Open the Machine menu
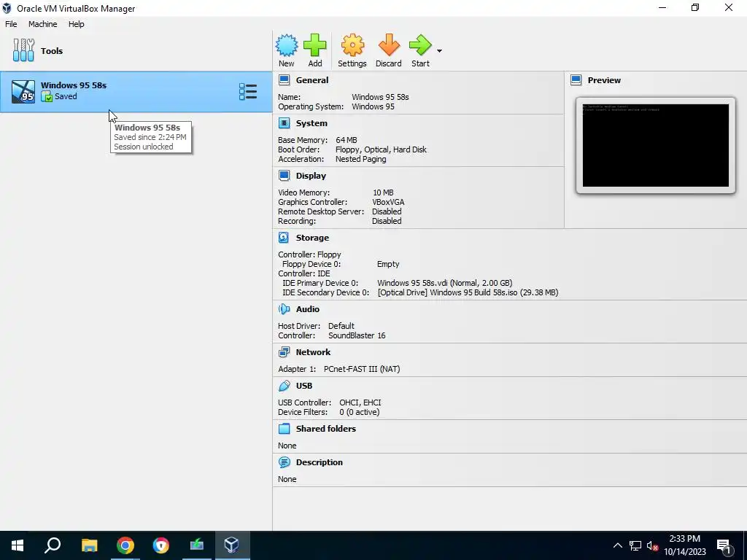This screenshot has width=747, height=560. tap(42, 24)
